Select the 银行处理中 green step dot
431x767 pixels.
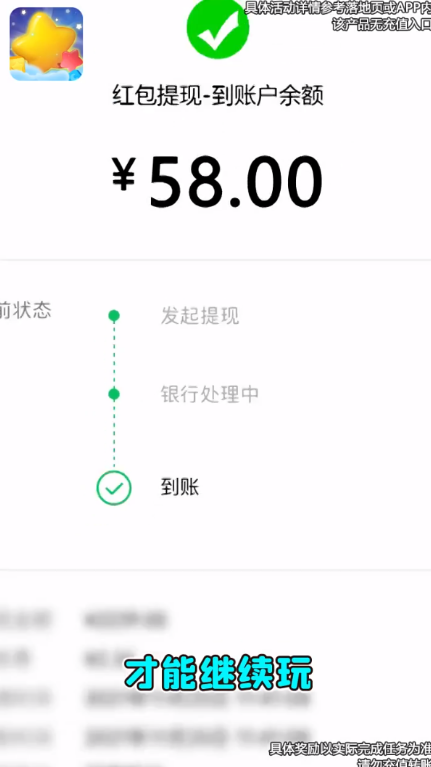coord(114,394)
